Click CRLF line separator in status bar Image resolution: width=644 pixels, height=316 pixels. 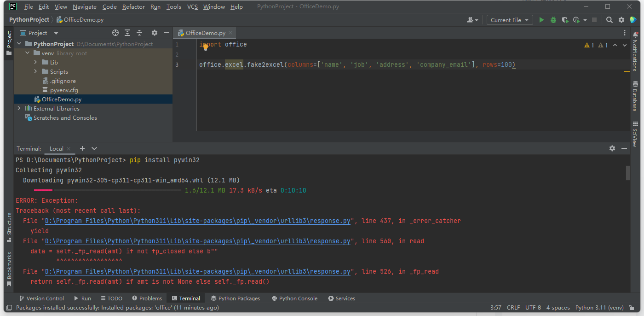pyautogui.click(x=513, y=308)
